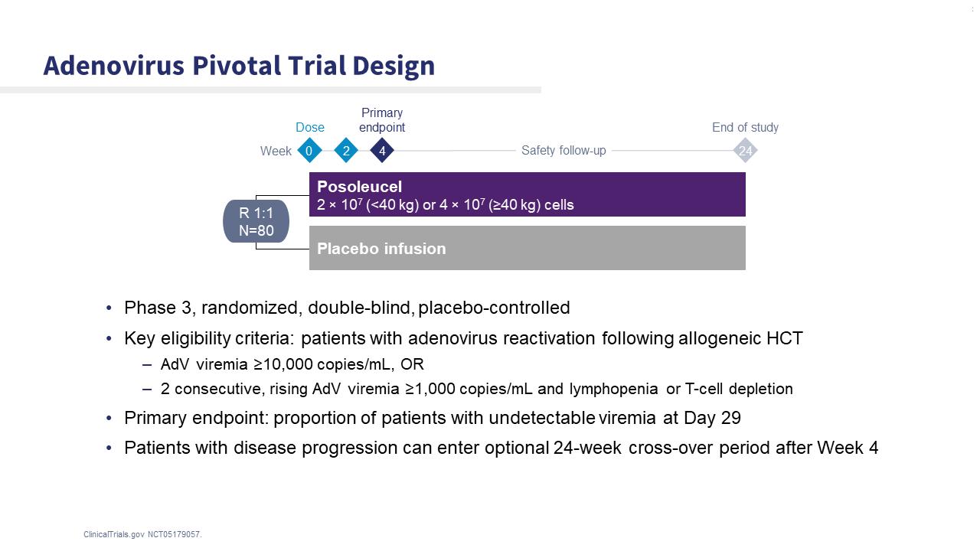Select the "Phase 3, randomized" bullet line
The height and width of the screenshot is (551, 980).
coord(347,308)
